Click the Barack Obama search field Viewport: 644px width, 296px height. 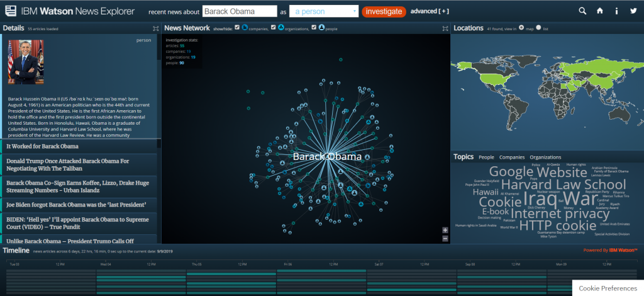pos(240,11)
